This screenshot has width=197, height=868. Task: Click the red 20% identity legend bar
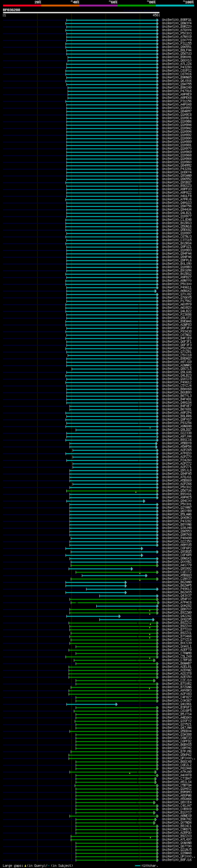pos(22,6)
